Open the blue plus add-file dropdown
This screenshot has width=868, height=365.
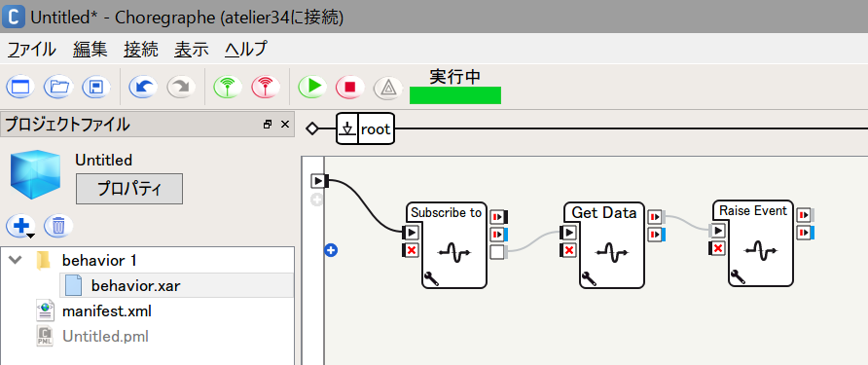coord(21,226)
